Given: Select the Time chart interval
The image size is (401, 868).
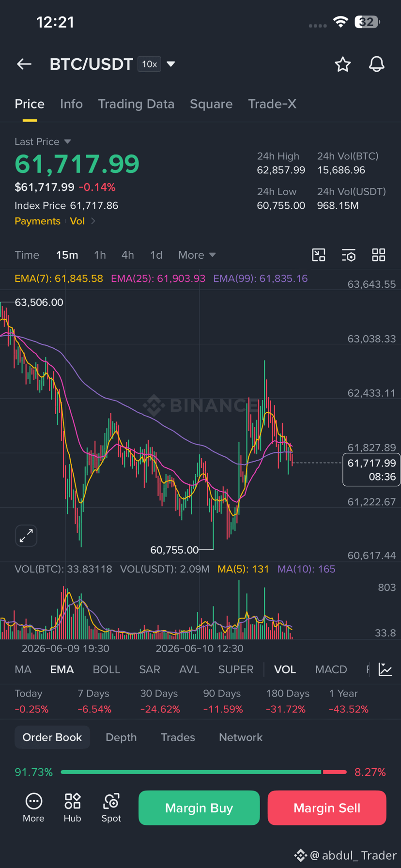Looking at the screenshot, I should [27, 255].
